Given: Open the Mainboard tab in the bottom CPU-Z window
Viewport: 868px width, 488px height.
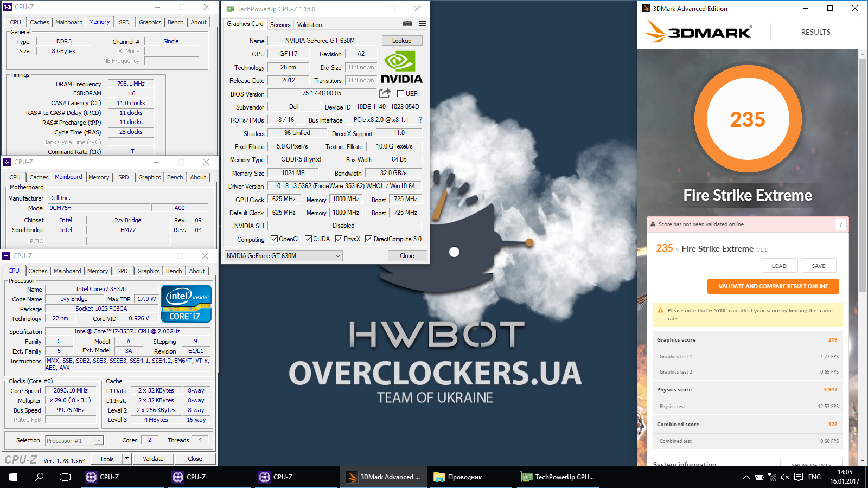Looking at the screenshot, I should click(67, 271).
